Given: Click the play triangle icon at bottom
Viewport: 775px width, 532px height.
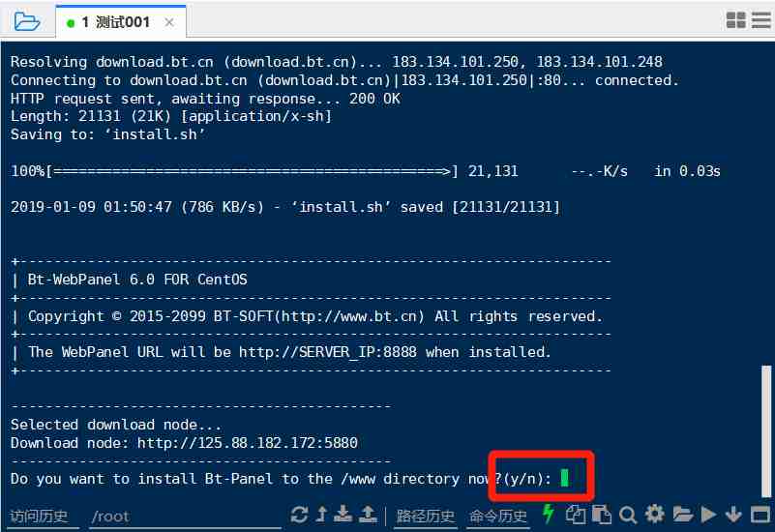Looking at the screenshot, I should click(x=708, y=515).
